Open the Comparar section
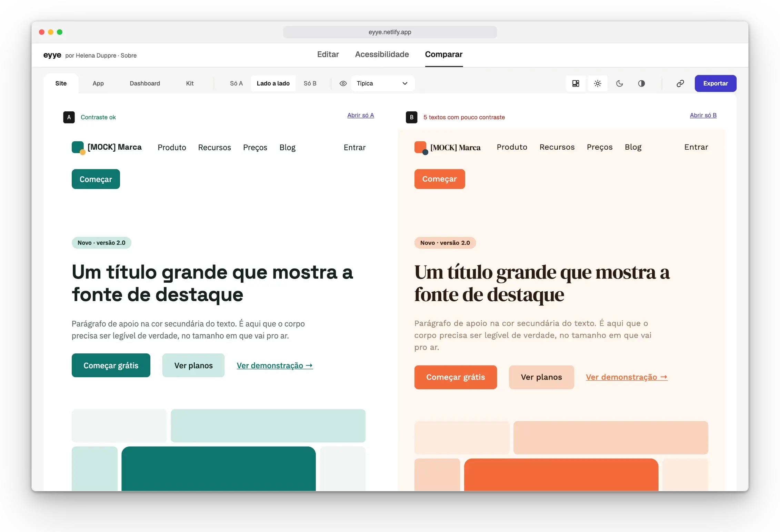Viewport: 780px width, 532px height. [x=444, y=54]
